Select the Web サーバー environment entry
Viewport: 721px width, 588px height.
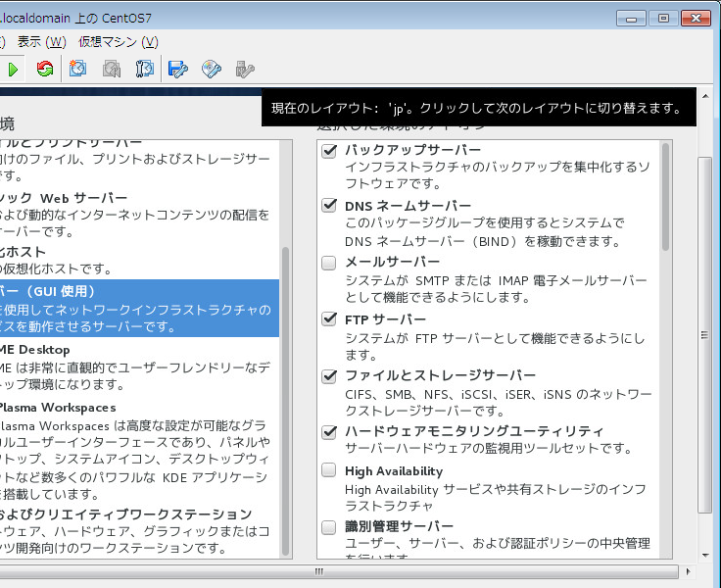coord(139,215)
